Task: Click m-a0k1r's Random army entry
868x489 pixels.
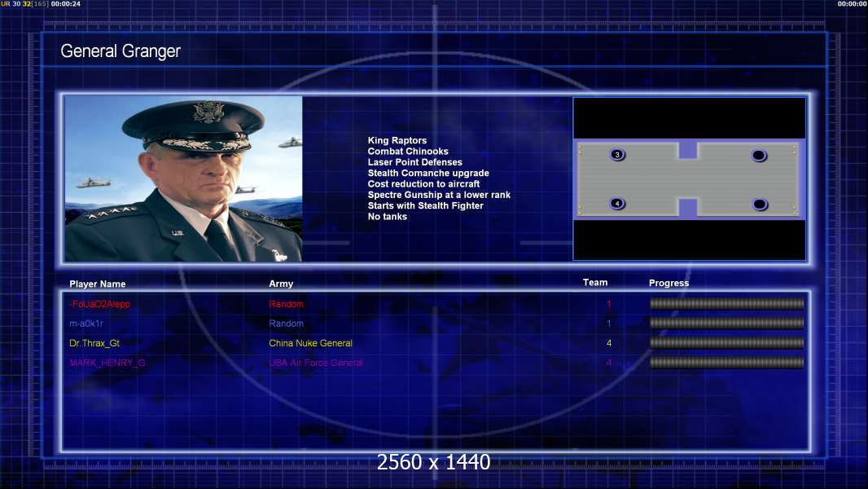Action: 286,324
